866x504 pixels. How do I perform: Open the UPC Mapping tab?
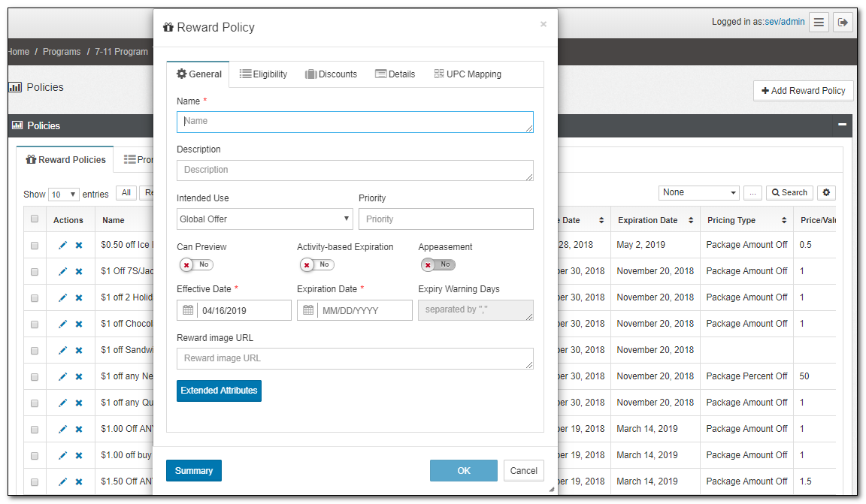pos(468,74)
